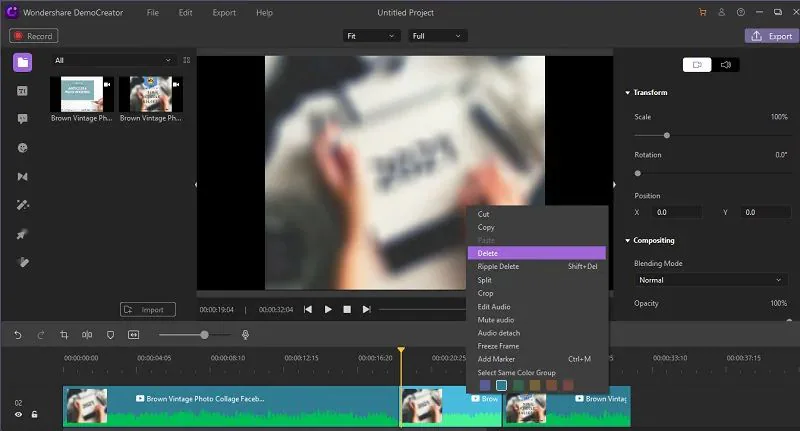
Task: Choose Edit Audio from the context menu
Action: click(x=537, y=307)
